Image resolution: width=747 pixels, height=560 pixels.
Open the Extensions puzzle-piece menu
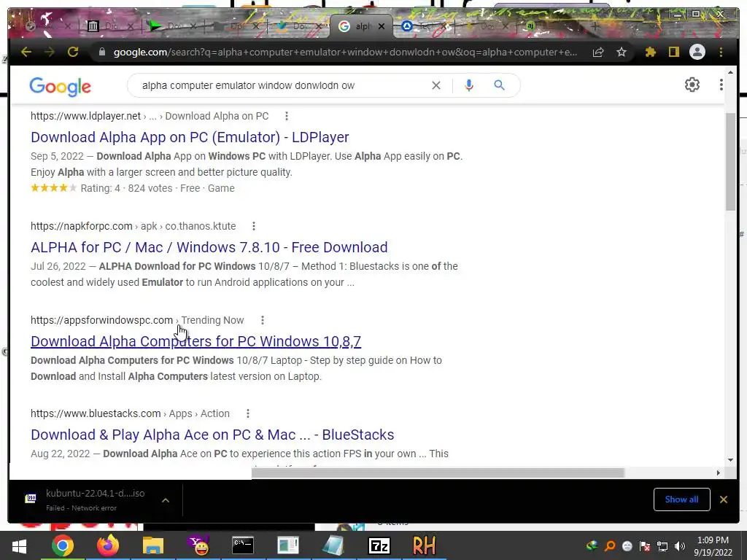650,52
